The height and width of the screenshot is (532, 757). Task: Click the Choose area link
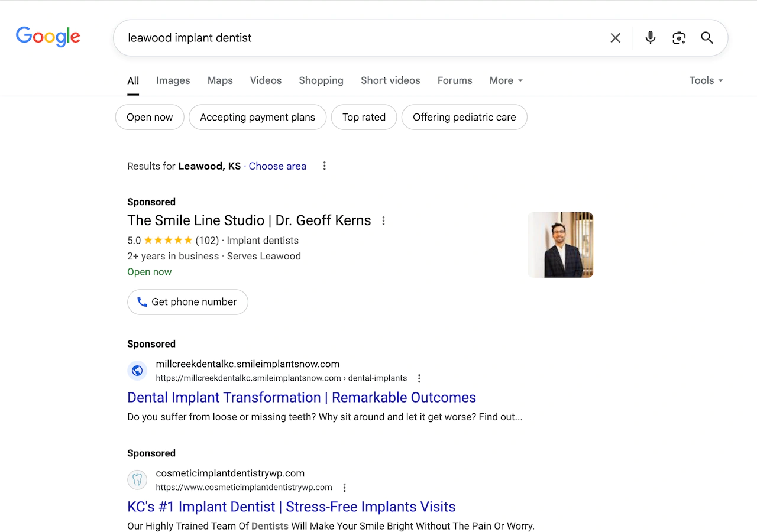tap(277, 166)
